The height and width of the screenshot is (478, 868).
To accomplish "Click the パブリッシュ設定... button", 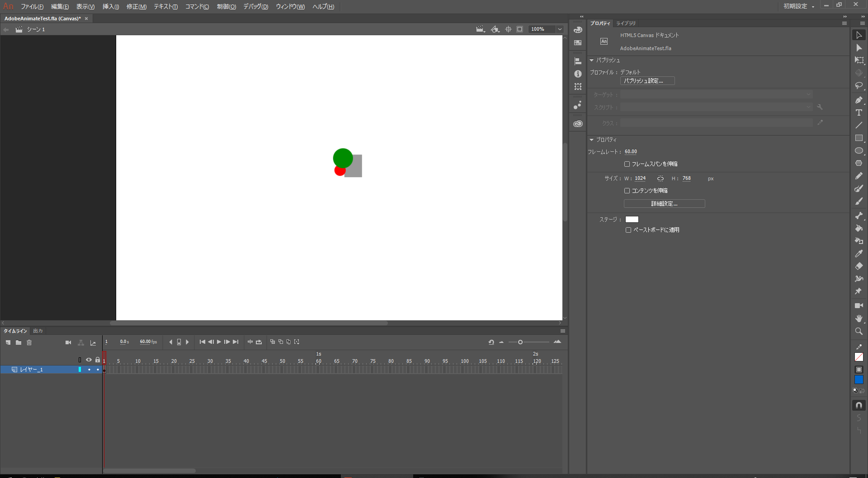I will click(x=647, y=81).
